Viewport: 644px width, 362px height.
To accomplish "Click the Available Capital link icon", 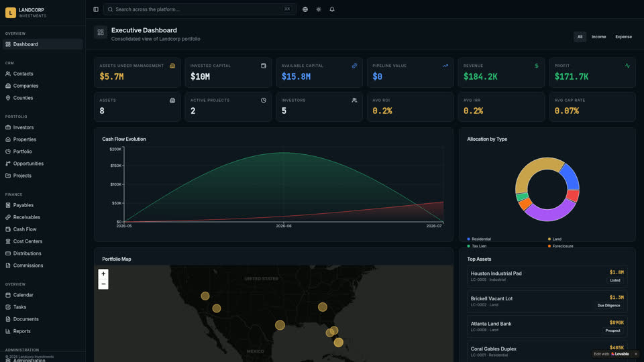I will [354, 66].
